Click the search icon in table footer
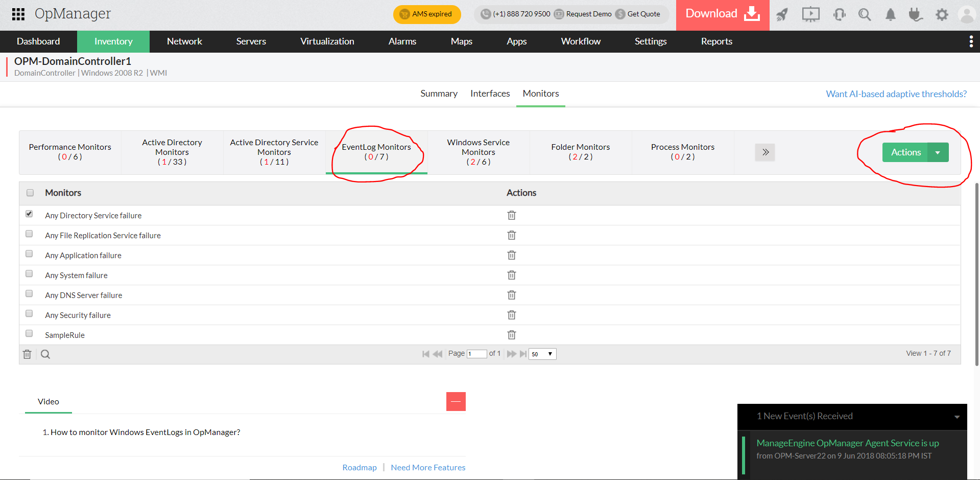Viewport: 980px width, 480px height. (45, 354)
